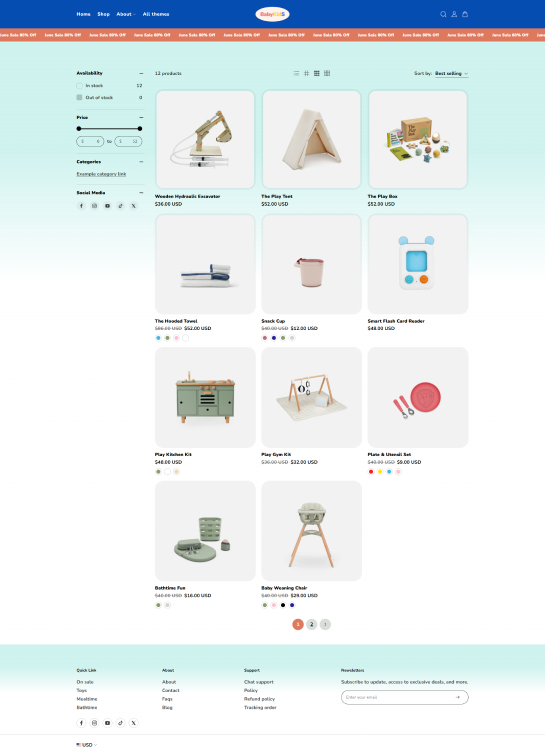
Task: Open the About menu in navigation
Action: (126, 14)
